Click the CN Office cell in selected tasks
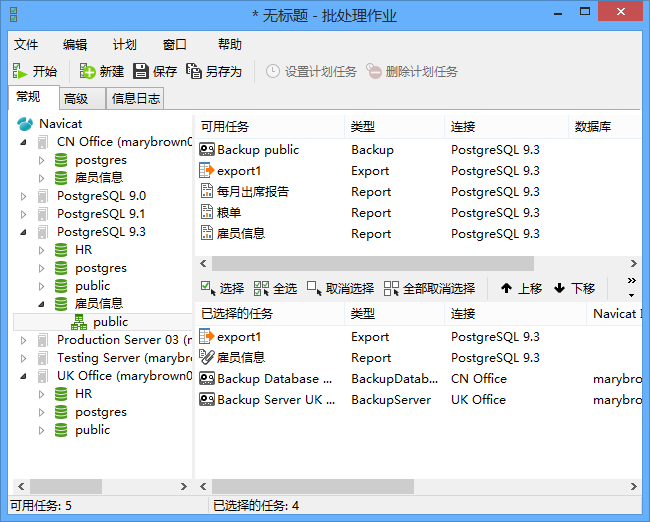650x522 pixels. 479,379
